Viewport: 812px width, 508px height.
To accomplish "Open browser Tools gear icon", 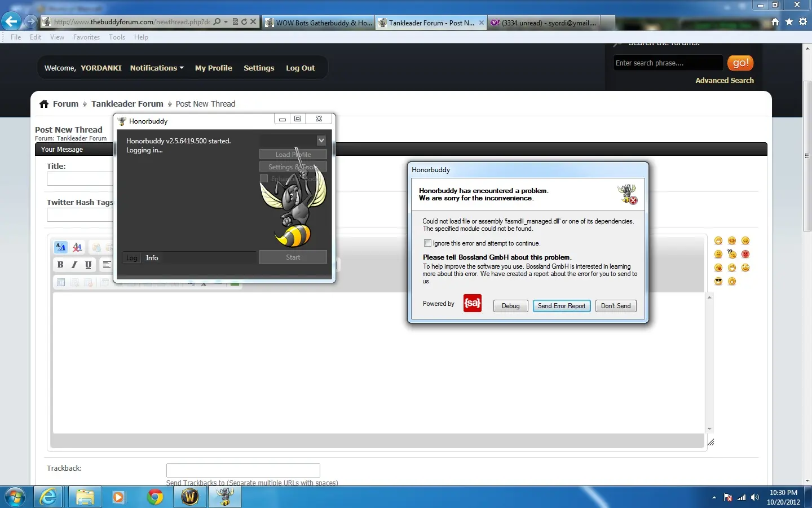I will 803,22.
